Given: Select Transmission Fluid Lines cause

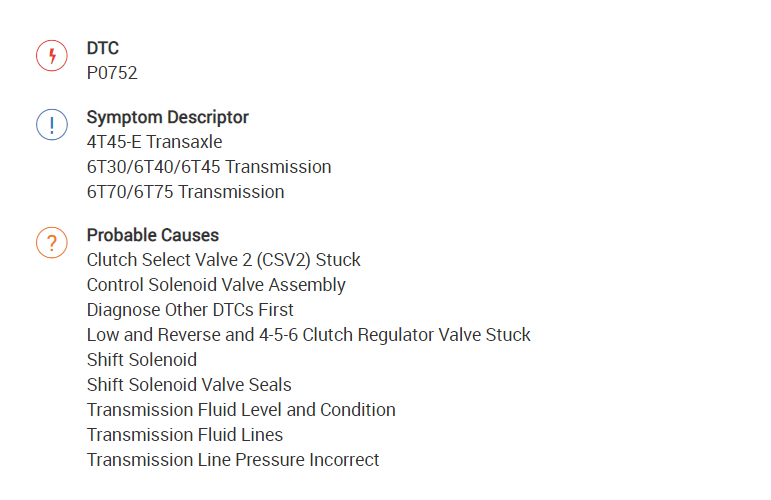Looking at the screenshot, I should pos(184,435).
